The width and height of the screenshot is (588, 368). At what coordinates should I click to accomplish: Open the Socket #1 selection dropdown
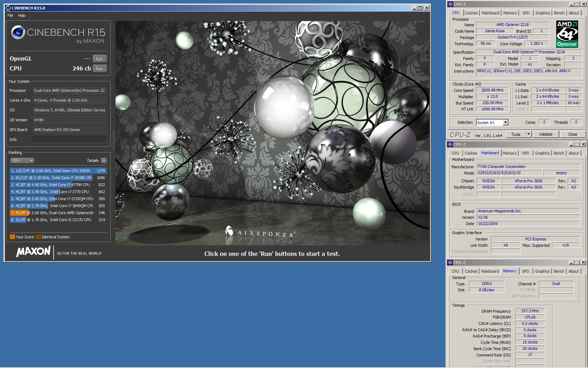(506, 122)
